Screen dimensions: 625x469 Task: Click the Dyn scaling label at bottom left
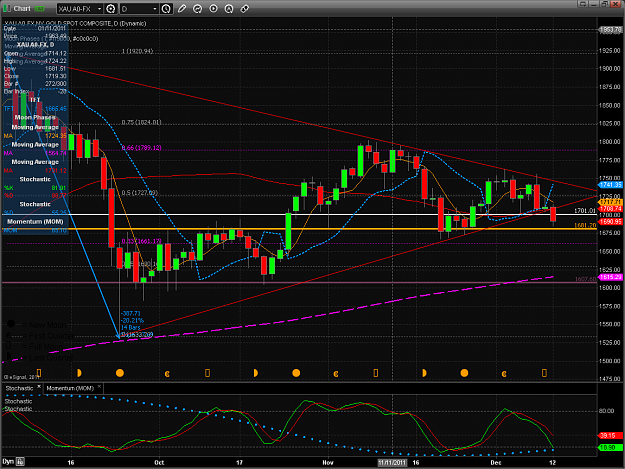tap(8, 461)
